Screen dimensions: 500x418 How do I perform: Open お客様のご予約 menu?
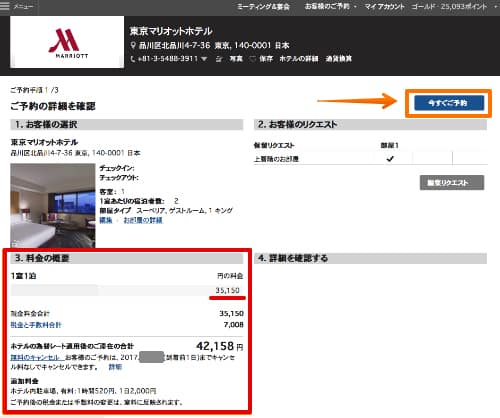point(327,7)
